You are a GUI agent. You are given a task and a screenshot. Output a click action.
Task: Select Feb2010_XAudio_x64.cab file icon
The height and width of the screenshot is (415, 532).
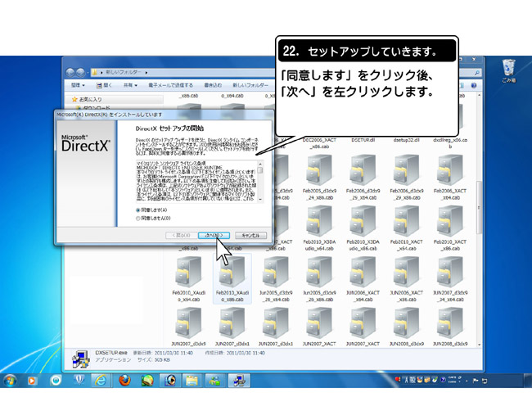pyautogui.click(x=188, y=272)
